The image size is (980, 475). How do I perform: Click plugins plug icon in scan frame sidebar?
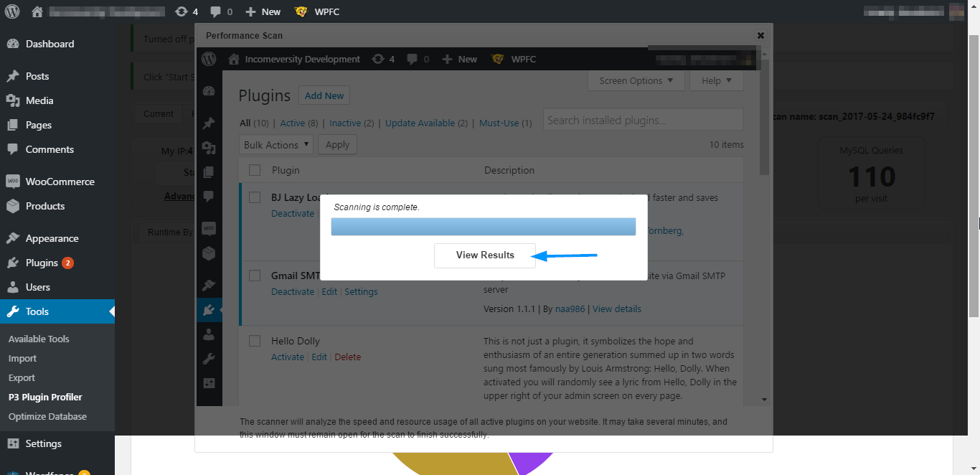coord(209,310)
